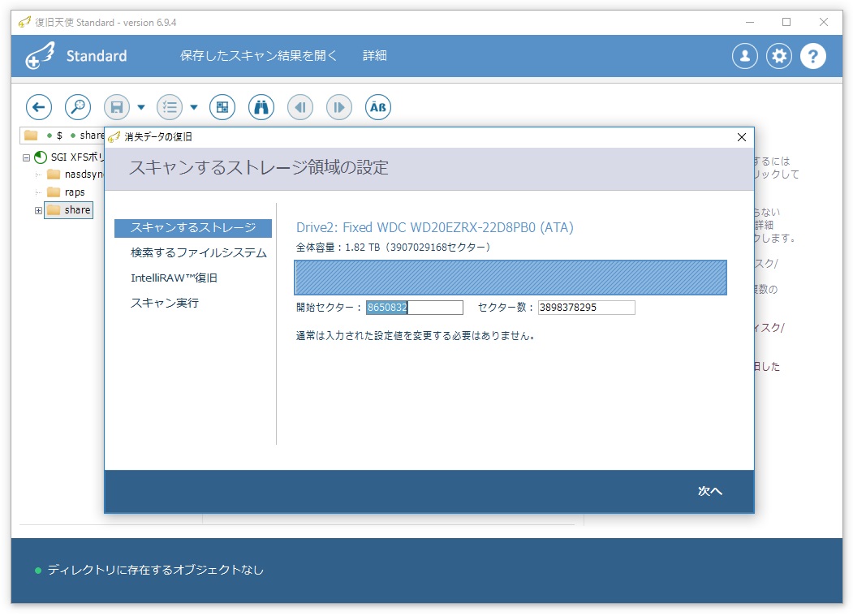Select IntelliRAW™復旧 step
Screen dimensions: 853x616
point(174,278)
